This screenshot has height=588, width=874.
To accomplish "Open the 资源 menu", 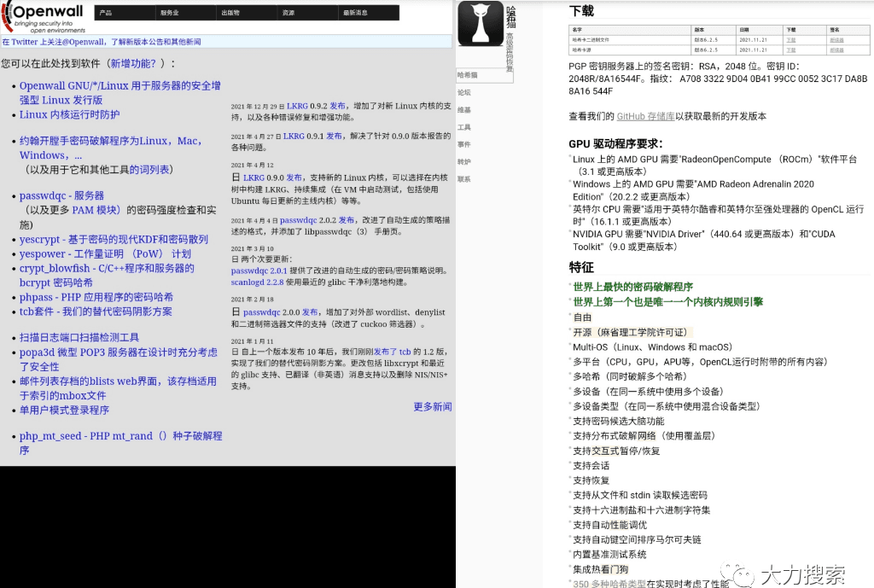I will click(x=288, y=13).
